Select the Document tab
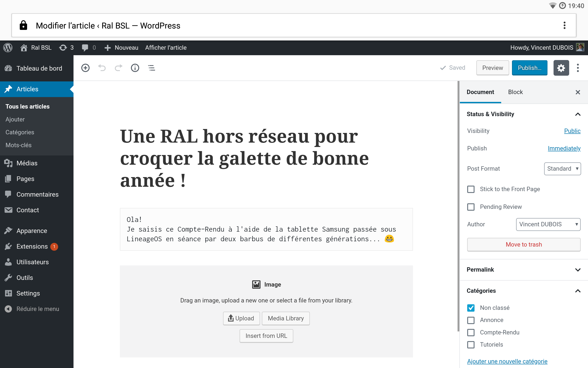The width and height of the screenshot is (588, 368). (x=480, y=92)
